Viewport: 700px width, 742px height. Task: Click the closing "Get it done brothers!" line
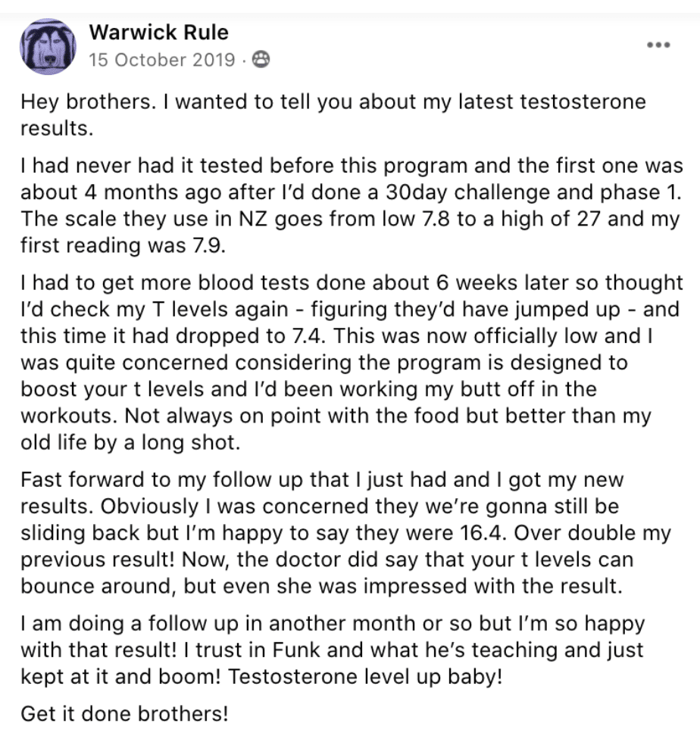pyautogui.click(x=124, y=713)
